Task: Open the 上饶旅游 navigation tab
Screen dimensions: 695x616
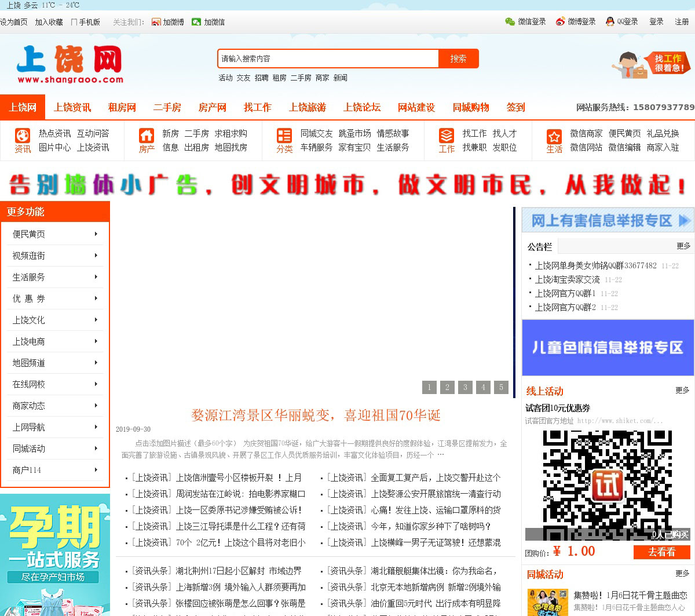Action: [x=308, y=107]
